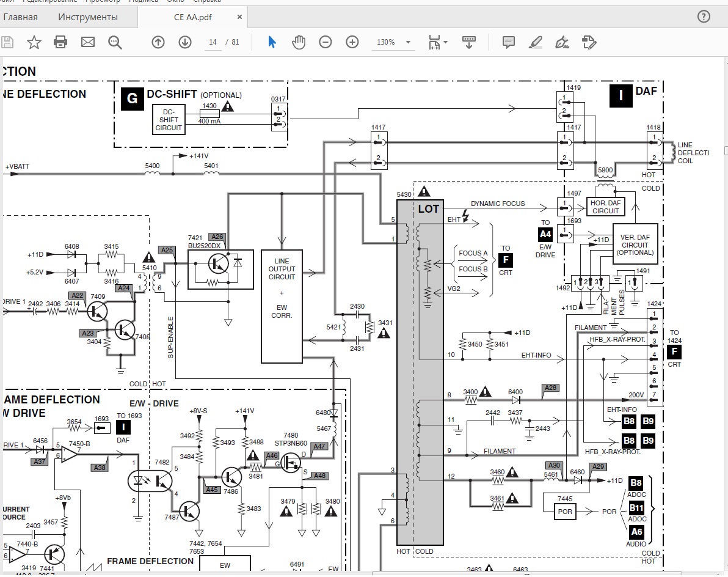Select the highlighter pen tool
The height and width of the screenshot is (577, 728).
pyautogui.click(x=536, y=42)
